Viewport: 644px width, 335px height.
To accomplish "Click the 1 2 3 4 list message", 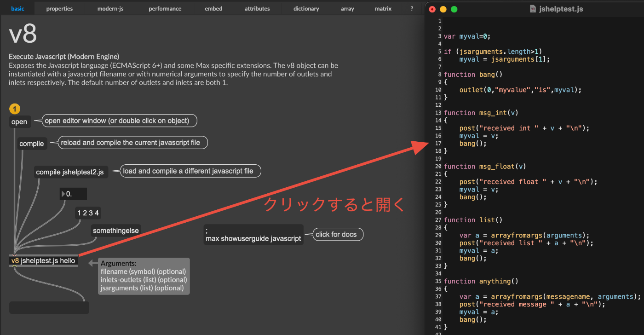I will (x=88, y=213).
